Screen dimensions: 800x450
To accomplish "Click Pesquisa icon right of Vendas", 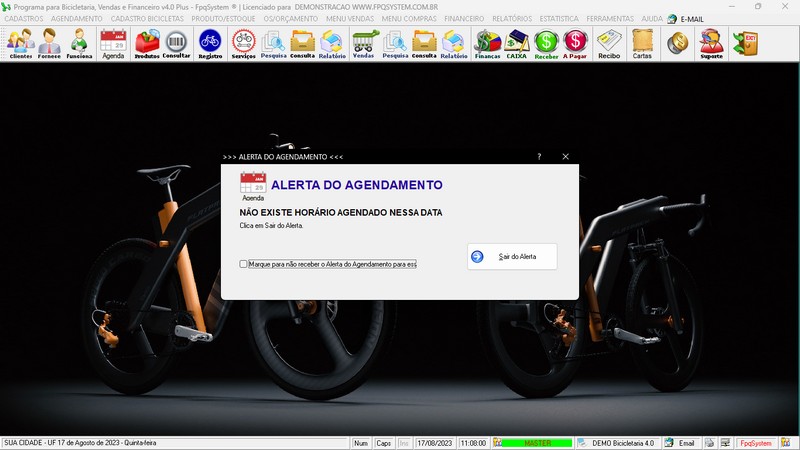I will point(395,44).
